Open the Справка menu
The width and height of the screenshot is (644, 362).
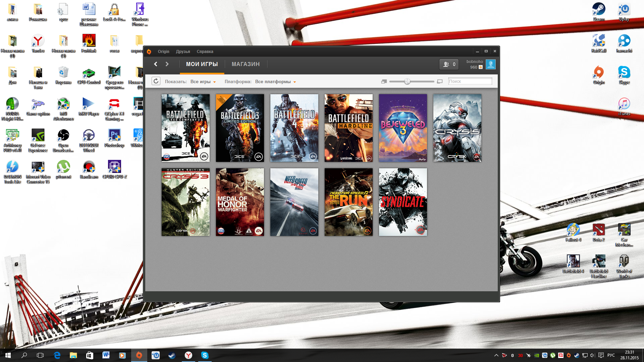pyautogui.click(x=205, y=52)
